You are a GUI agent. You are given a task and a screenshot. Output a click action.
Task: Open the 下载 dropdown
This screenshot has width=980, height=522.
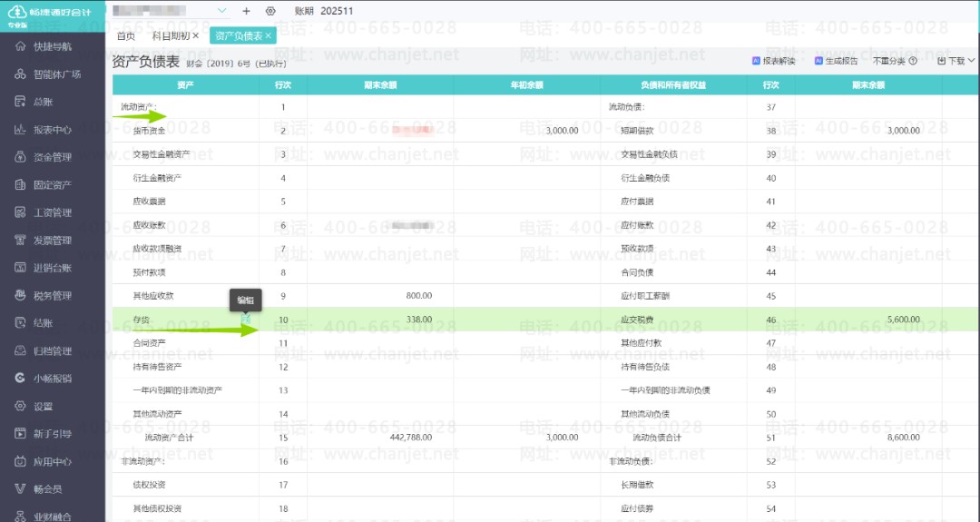tap(956, 61)
